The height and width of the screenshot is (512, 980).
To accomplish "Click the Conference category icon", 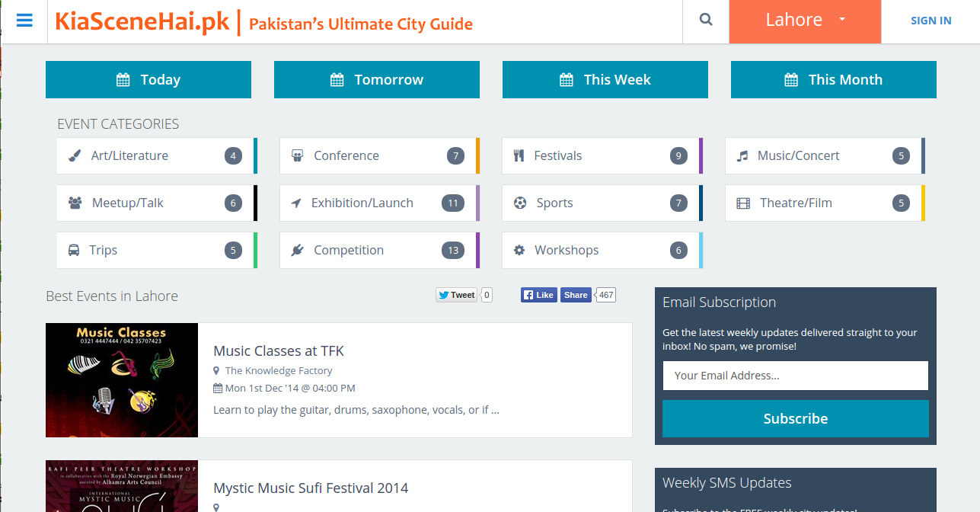I will coord(298,156).
